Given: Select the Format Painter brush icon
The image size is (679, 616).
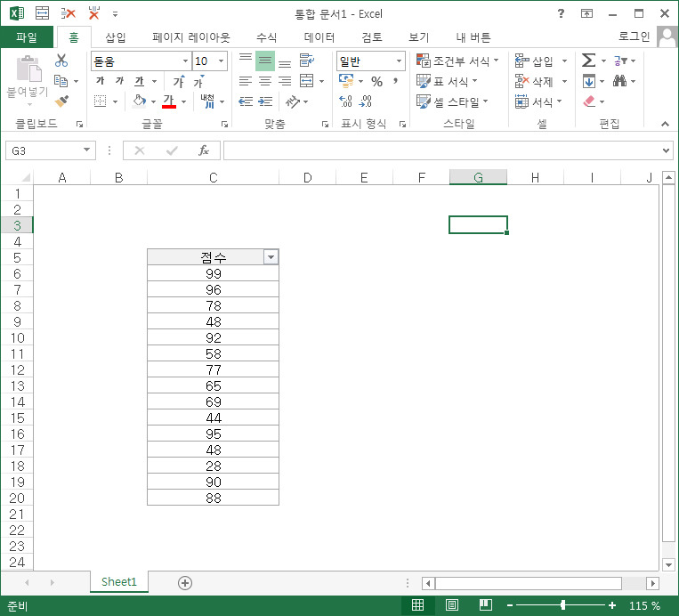Looking at the screenshot, I should [61, 101].
